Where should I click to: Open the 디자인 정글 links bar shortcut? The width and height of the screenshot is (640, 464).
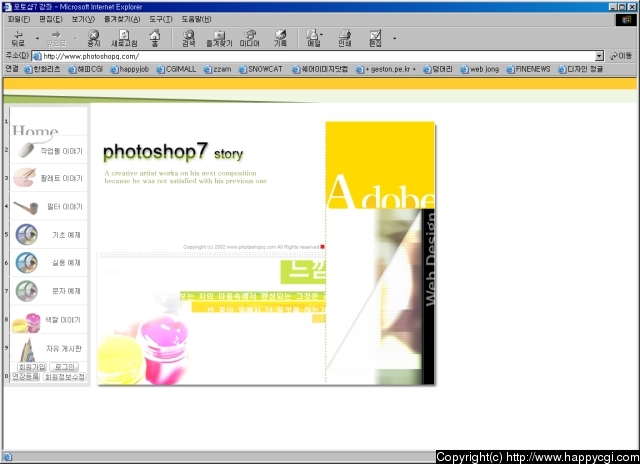(x=580, y=69)
